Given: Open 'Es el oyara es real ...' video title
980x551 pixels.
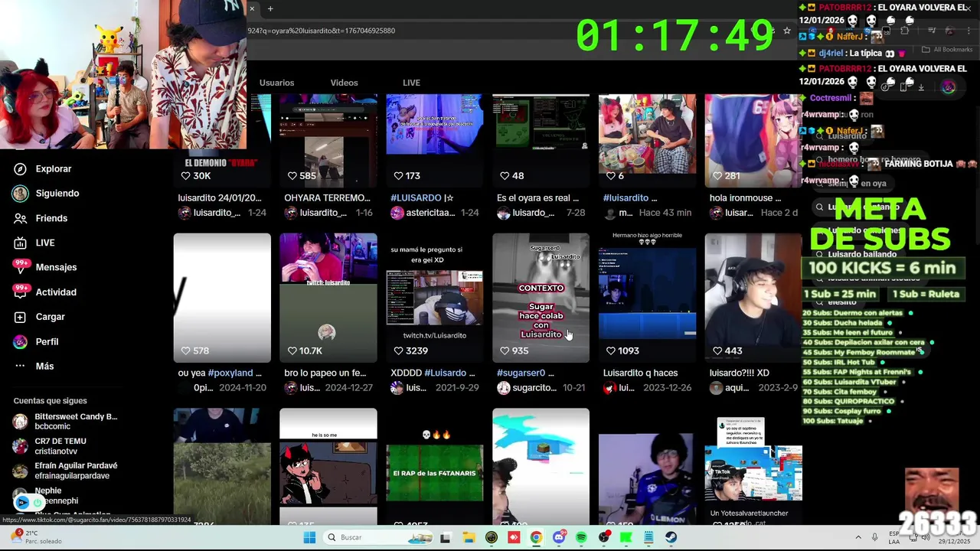Looking at the screenshot, I should point(537,198).
